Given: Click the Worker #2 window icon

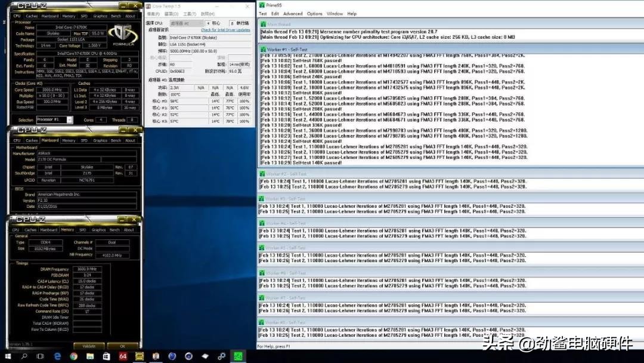Looking at the screenshot, I should [262, 174].
